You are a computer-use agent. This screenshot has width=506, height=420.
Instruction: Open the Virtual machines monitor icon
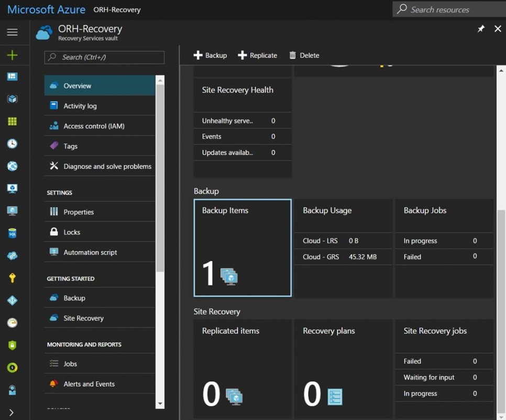(x=12, y=189)
